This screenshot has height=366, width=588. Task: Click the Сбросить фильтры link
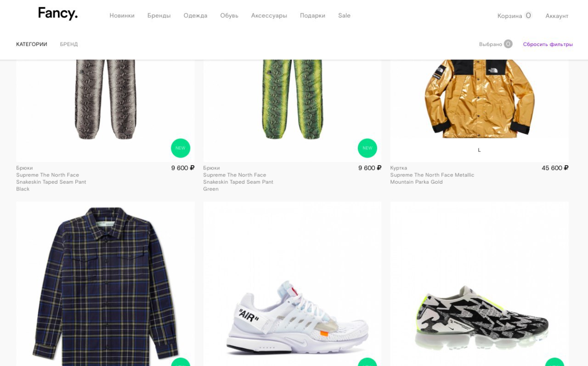tap(548, 45)
